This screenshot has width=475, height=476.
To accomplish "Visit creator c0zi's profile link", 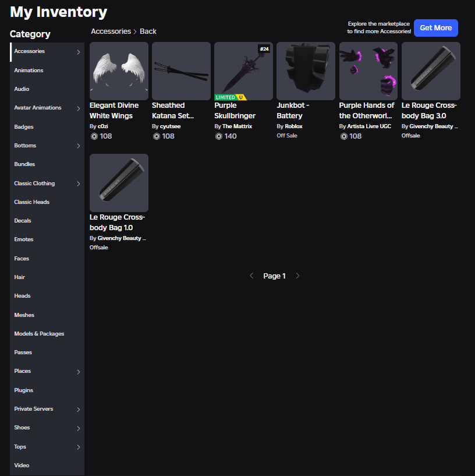I will point(104,126).
